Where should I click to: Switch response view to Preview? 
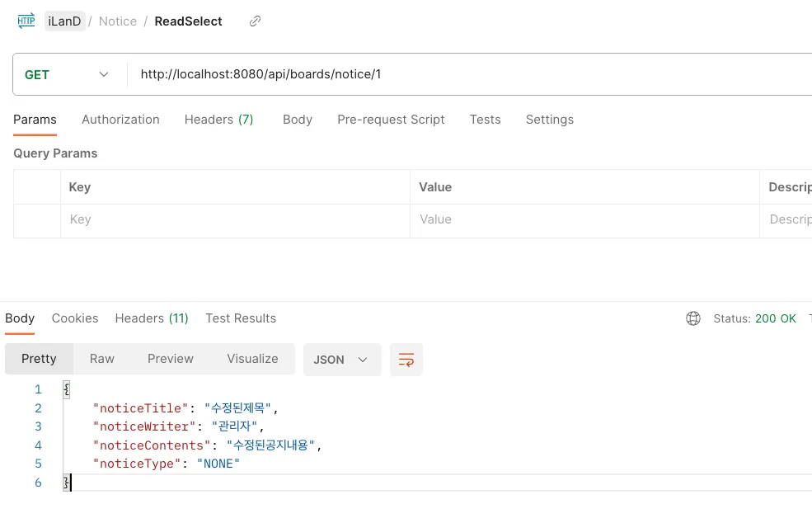(171, 359)
